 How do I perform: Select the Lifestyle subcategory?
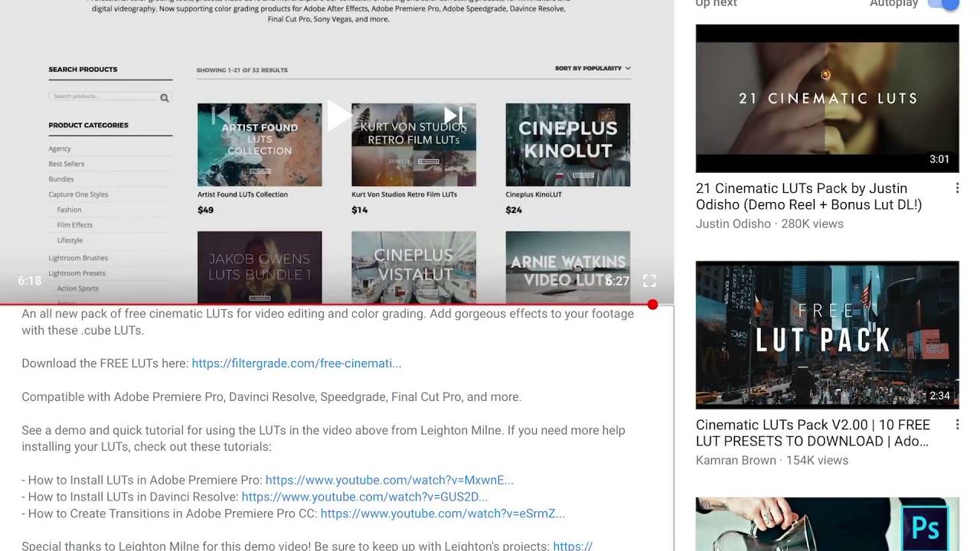pos(70,240)
